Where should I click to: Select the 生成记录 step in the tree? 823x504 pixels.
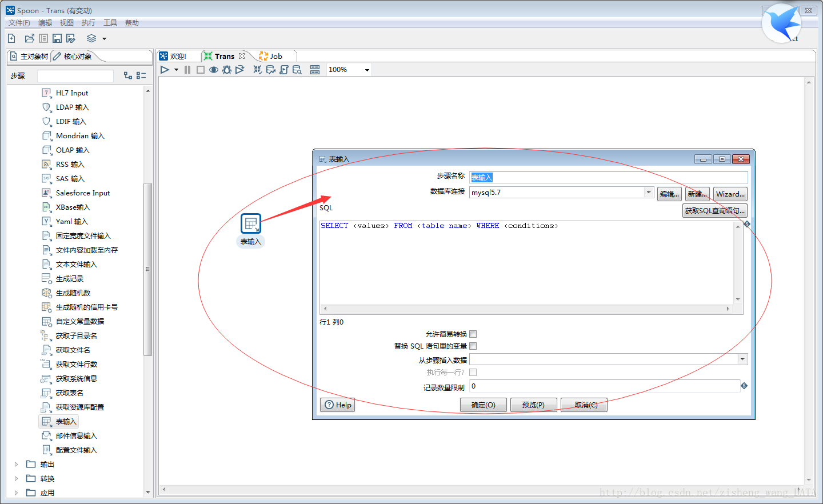(63, 279)
